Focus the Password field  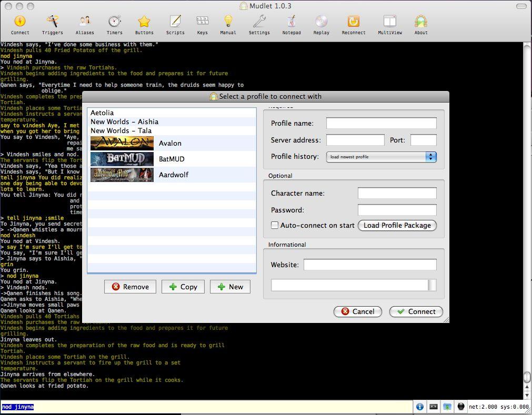click(x=397, y=210)
